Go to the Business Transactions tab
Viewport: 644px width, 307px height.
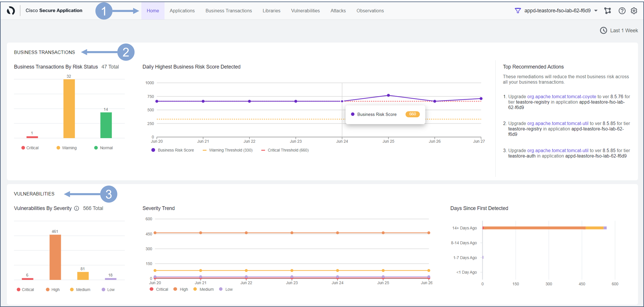click(x=228, y=11)
